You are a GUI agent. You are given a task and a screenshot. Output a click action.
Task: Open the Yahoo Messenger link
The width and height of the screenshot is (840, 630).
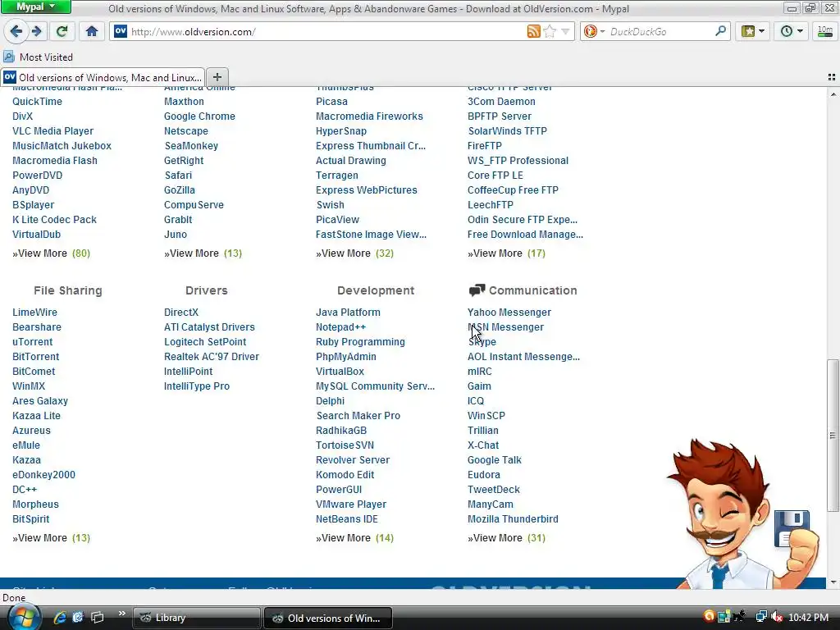509,312
